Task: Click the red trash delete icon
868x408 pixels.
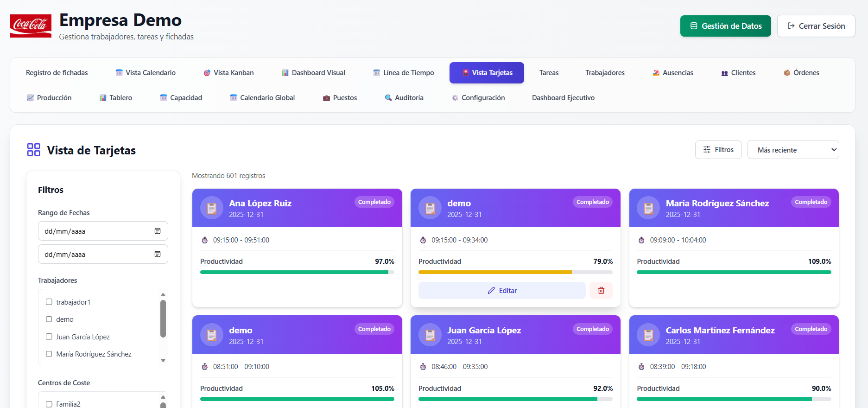Action: (x=601, y=291)
